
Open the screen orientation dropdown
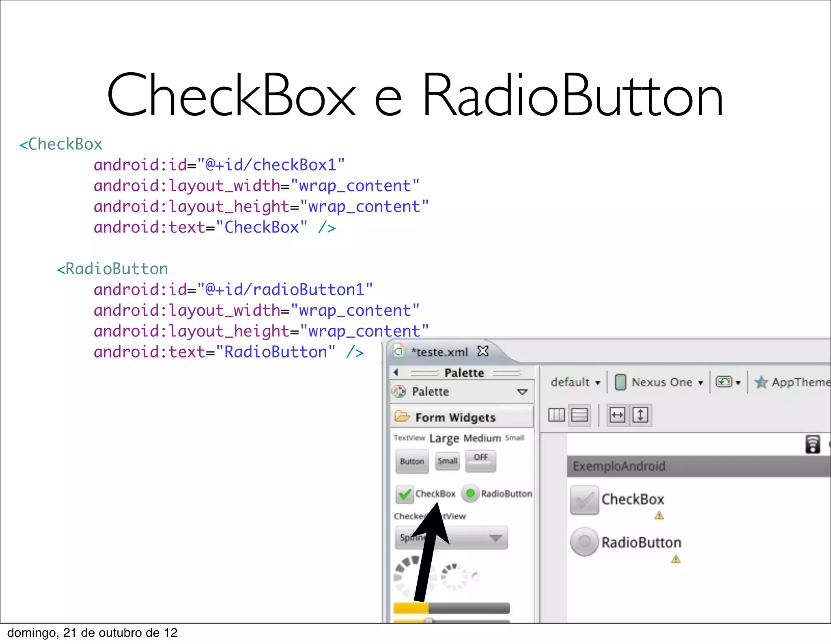728,382
